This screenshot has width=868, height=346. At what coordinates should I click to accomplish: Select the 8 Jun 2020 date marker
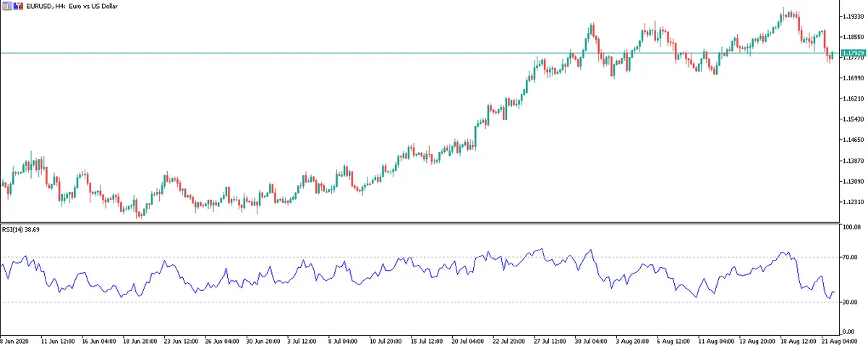[14, 340]
